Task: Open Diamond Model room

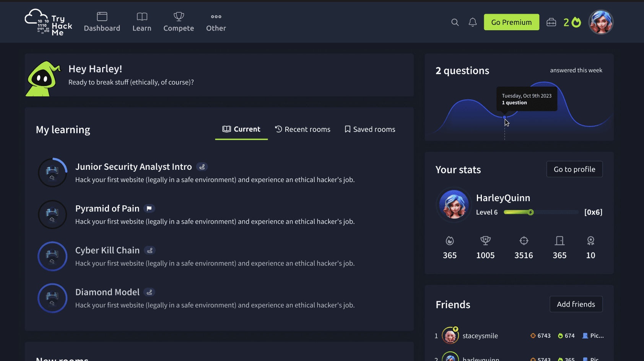Action: (x=107, y=292)
